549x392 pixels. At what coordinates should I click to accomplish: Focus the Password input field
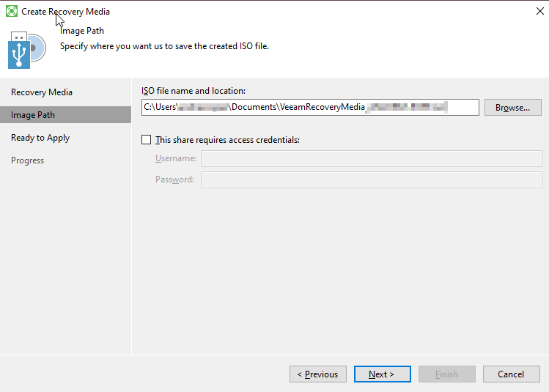click(x=372, y=180)
